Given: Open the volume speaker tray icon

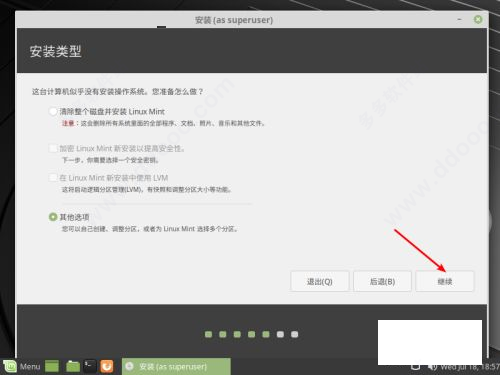Looking at the screenshot, I should coord(432,367).
